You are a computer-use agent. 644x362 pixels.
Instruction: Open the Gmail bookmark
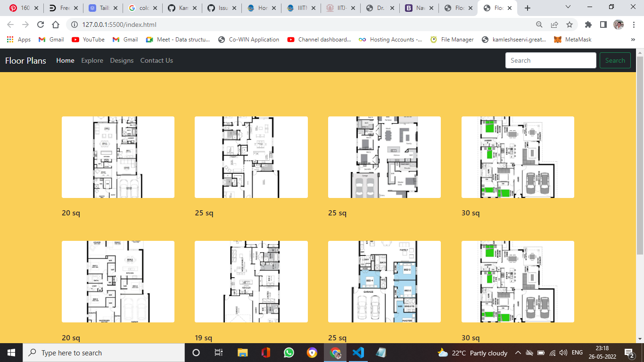click(51, 40)
